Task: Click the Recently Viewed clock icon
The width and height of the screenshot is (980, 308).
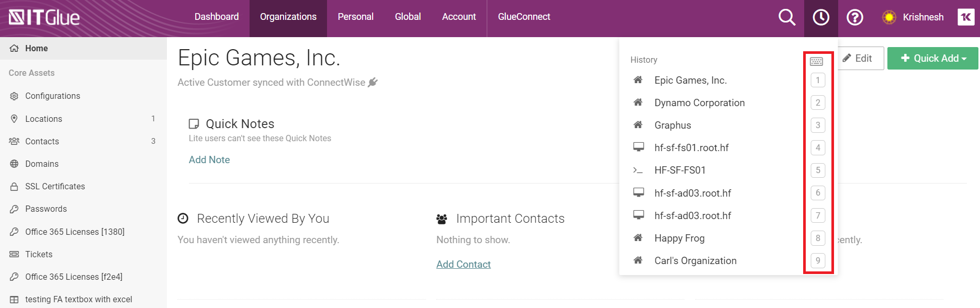Action: tap(183, 218)
